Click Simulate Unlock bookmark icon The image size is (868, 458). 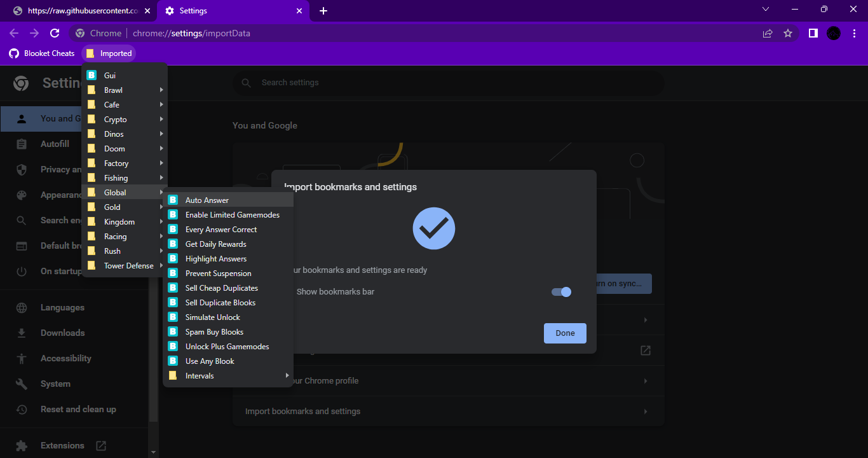tap(172, 317)
